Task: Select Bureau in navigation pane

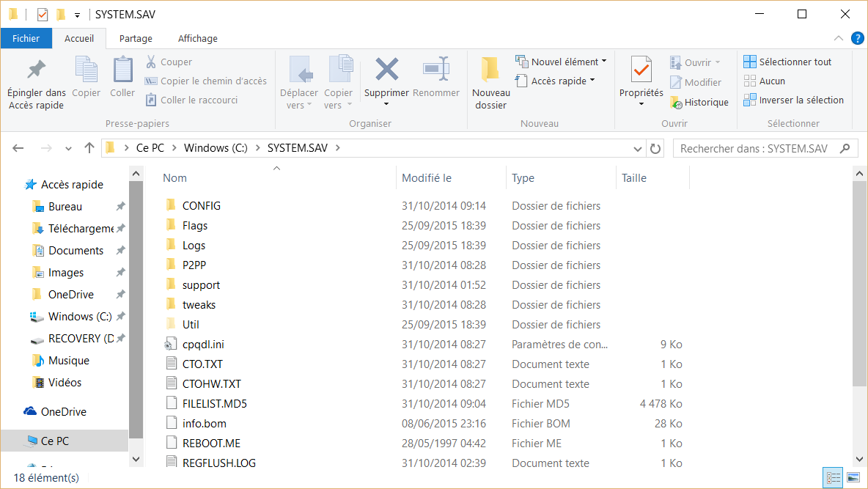Action: tap(65, 207)
